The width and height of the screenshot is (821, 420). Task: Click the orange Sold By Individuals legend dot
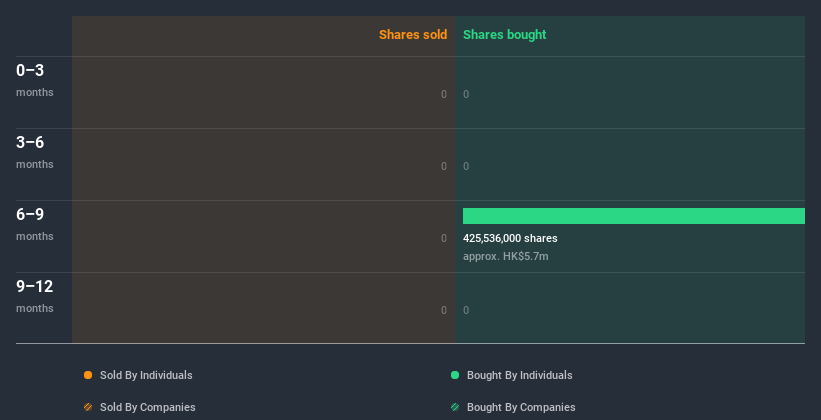(x=88, y=375)
